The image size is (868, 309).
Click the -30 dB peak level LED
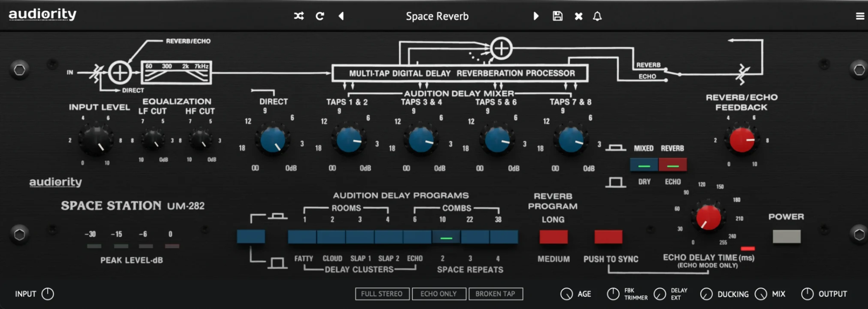94,246
